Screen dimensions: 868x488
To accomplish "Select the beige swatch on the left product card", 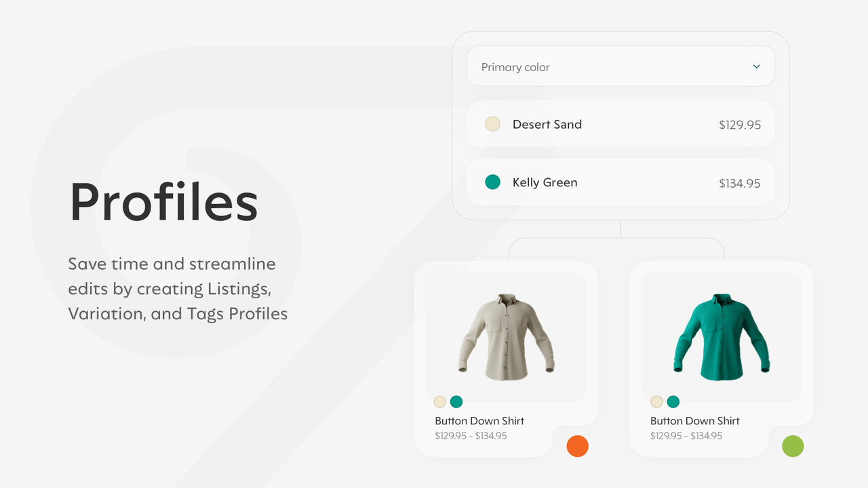I will coord(440,401).
